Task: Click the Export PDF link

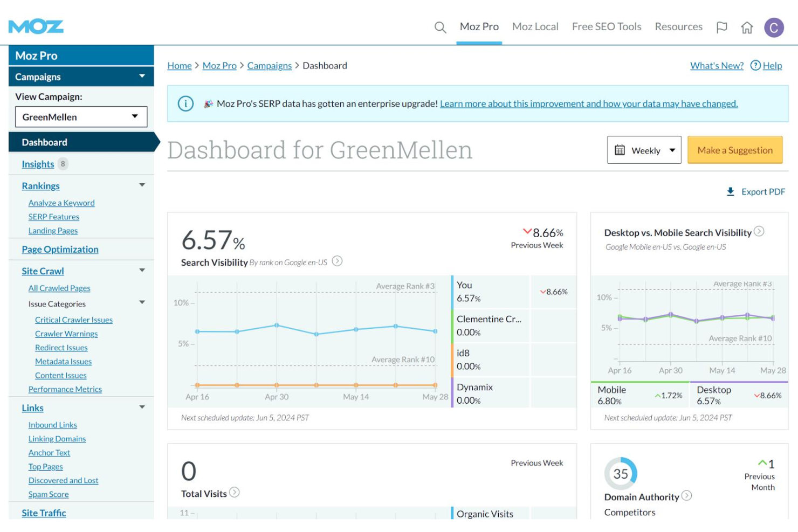Action: tap(763, 191)
